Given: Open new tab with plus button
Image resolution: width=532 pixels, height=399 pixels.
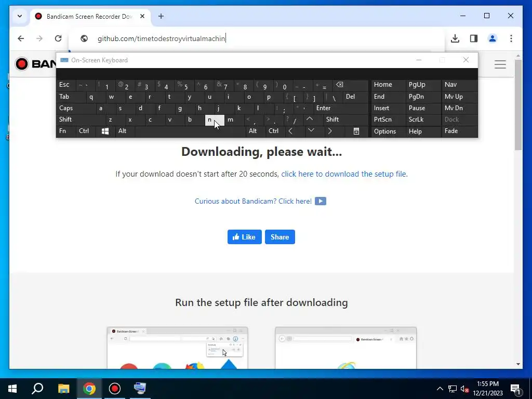Looking at the screenshot, I should point(161,16).
